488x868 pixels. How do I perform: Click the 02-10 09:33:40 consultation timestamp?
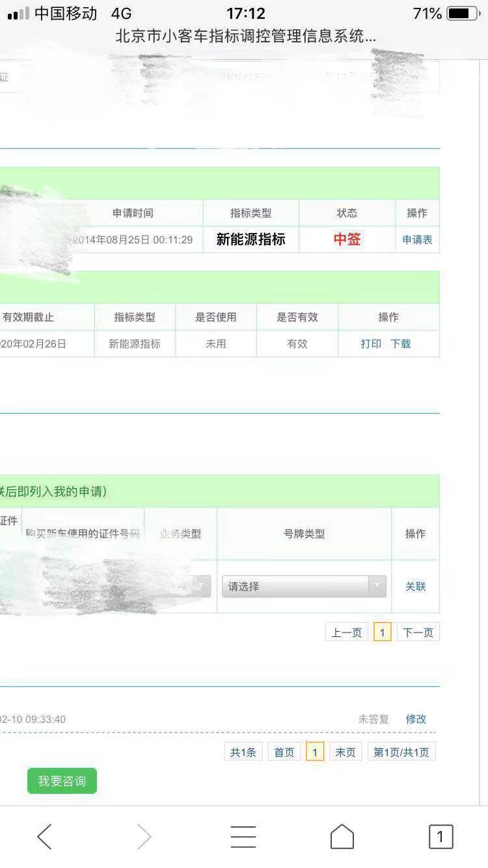point(33,720)
